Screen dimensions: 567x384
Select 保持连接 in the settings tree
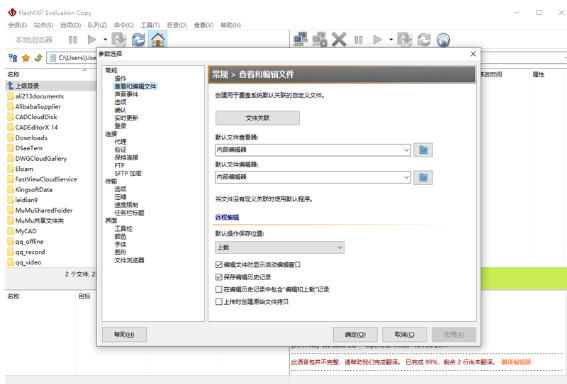click(x=126, y=157)
